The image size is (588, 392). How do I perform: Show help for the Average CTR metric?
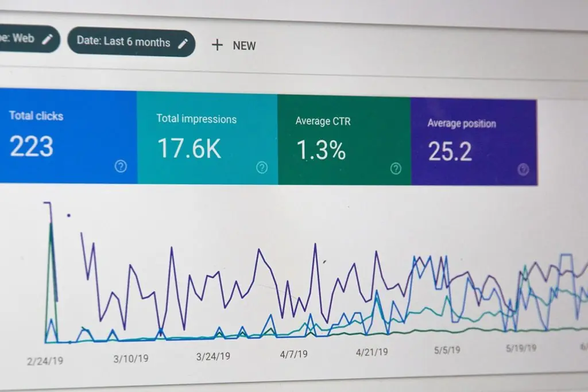[x=396, y=168]
